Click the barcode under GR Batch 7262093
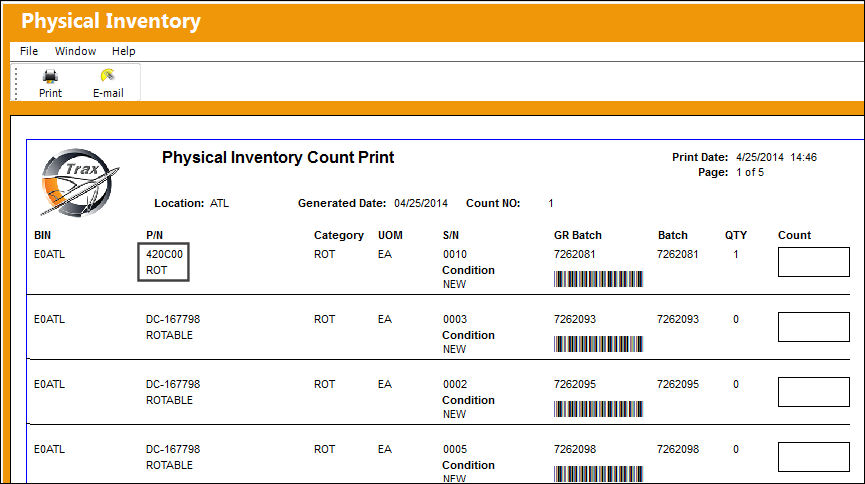Image resolution: width=865 pixels, height=484 pixels. coord(599,344)
